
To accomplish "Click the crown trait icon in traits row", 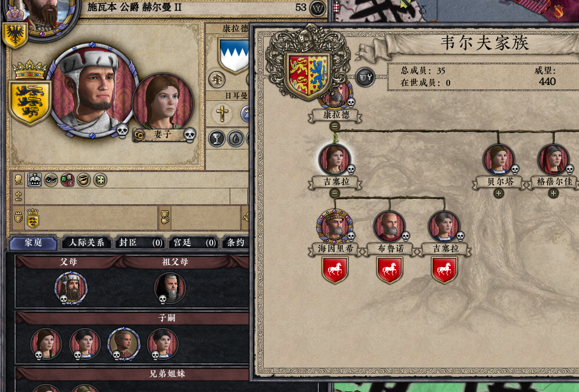I will (35, 180).
